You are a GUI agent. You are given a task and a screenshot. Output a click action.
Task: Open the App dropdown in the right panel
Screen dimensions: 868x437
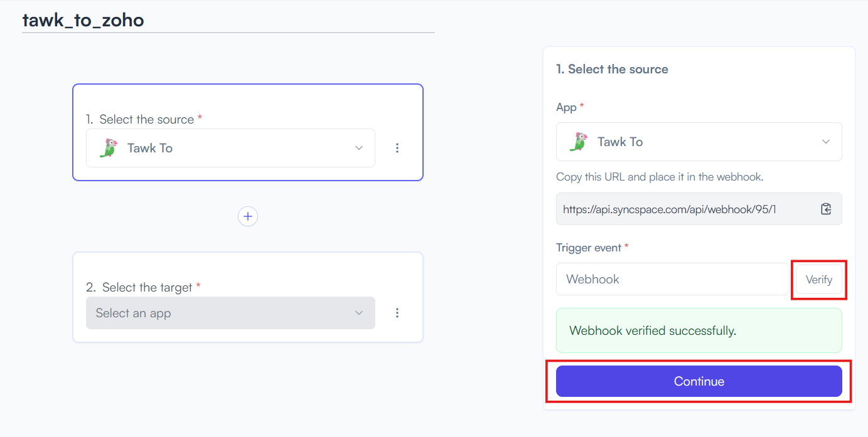coord(699,142)
